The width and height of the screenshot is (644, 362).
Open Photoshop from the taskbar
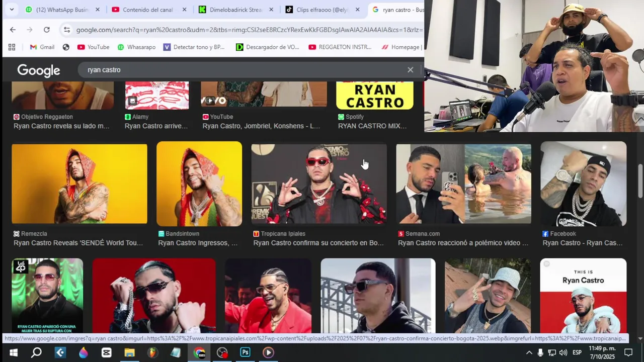click(245, 352)
